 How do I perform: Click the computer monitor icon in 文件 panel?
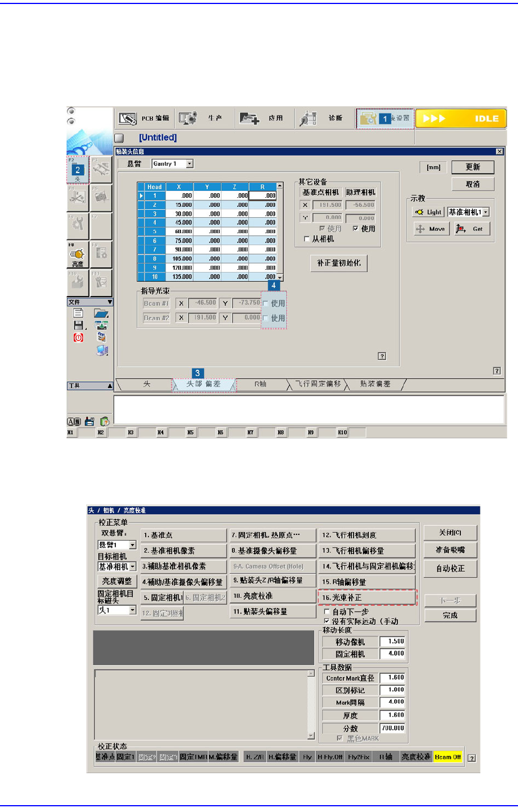point(102,350)
